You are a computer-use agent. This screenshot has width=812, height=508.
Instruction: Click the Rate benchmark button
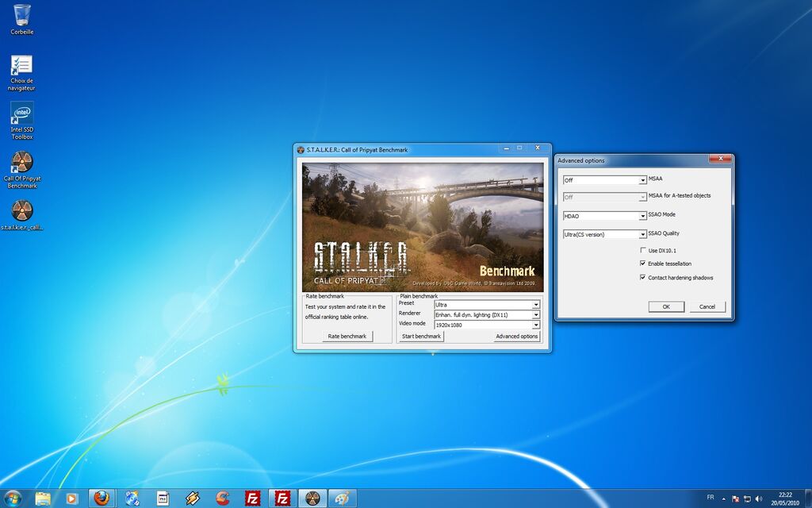(x=347, y=337)
